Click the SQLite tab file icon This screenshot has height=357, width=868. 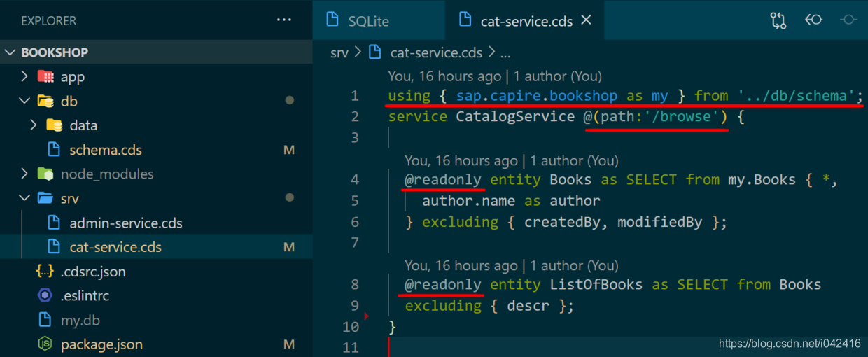pos(334,20)
